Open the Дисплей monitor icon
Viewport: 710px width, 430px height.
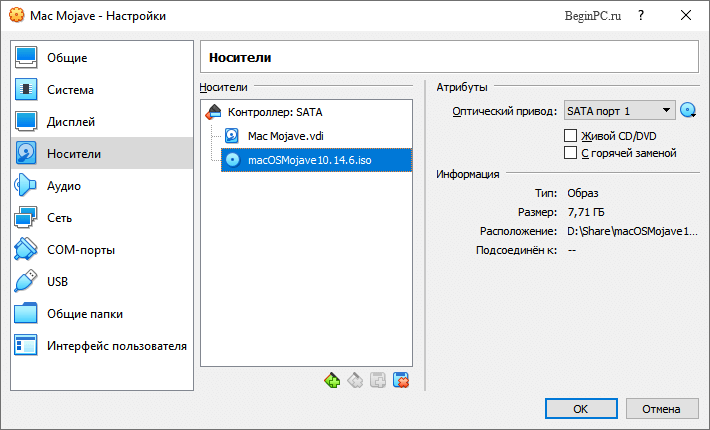pos(26,122)
